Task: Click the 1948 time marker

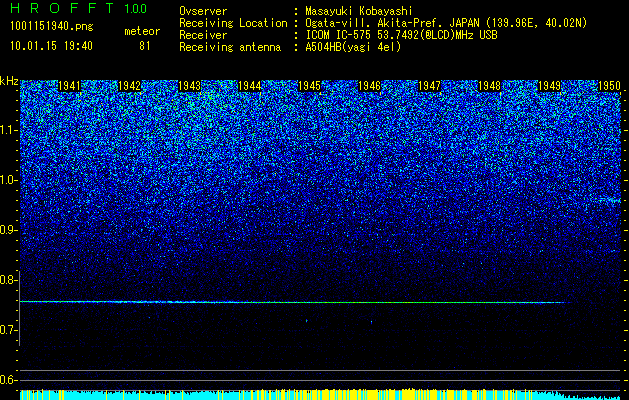Action: click(x=489, y=86)
